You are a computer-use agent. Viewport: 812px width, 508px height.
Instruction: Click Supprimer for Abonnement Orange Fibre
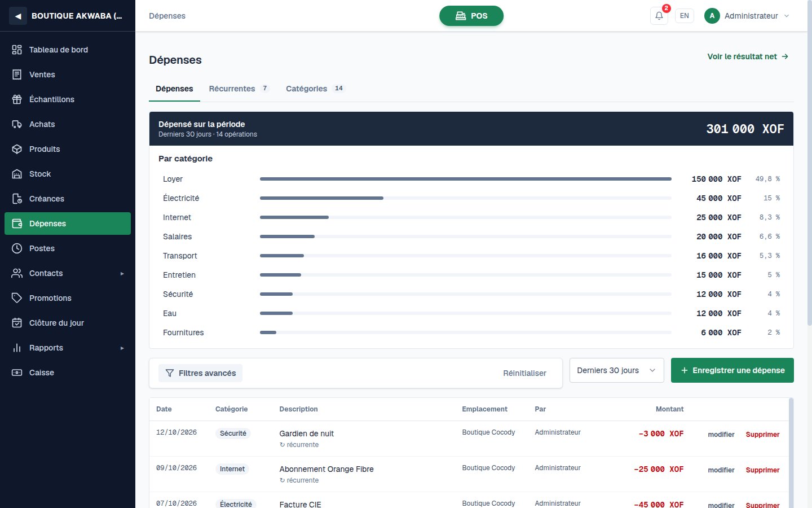tap(762, 470)
